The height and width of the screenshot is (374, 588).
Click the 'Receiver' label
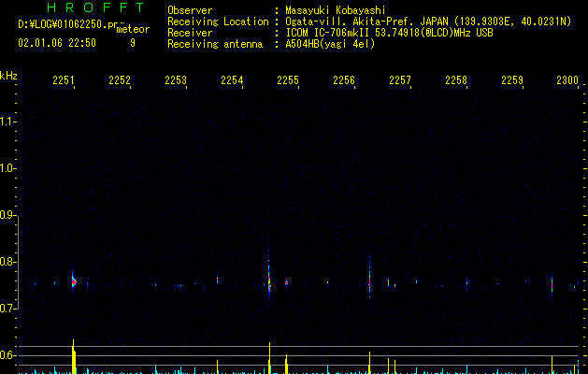[190, 33]
